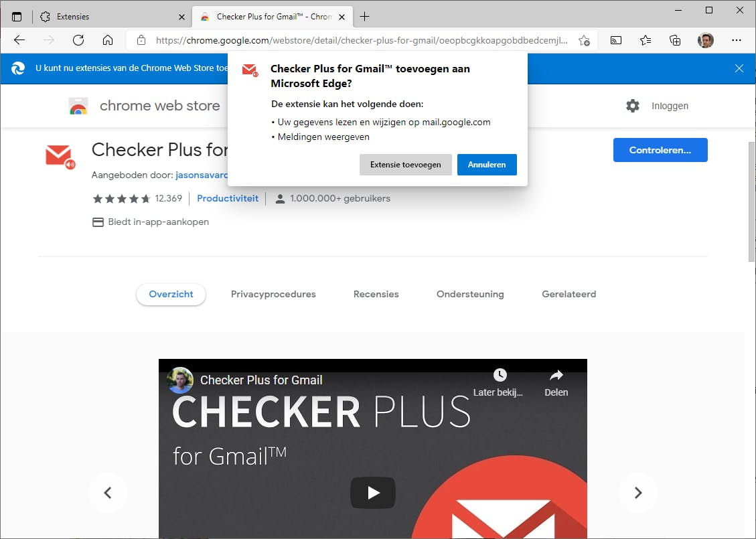The image size is (756, 539).
Task: Click the Inloggen link
Action: click(670, 106)
